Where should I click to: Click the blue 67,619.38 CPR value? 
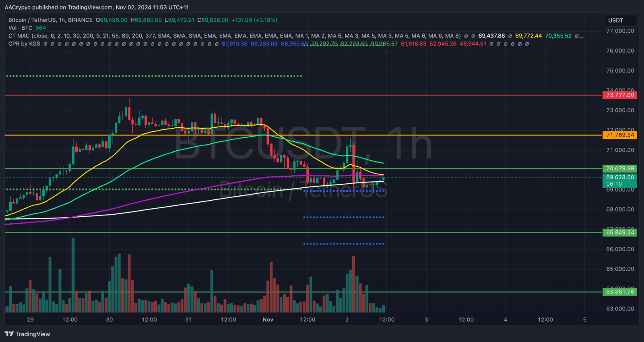[x=235, y=44]
